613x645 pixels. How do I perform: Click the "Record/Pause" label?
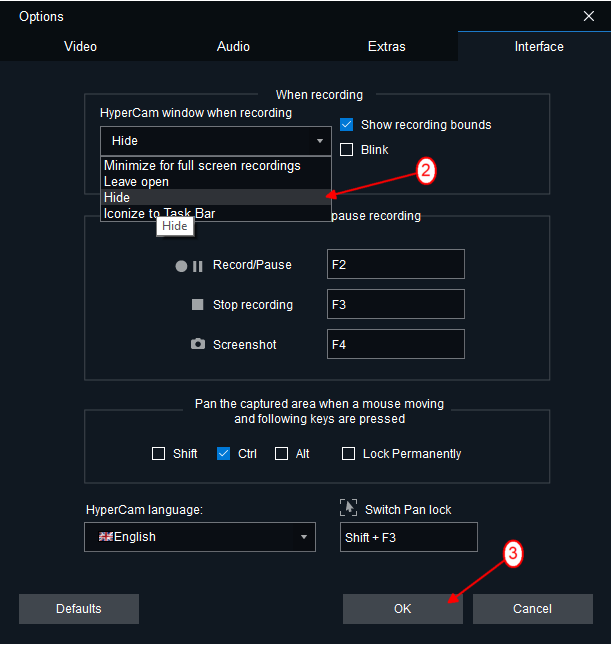tap(252, 264)
